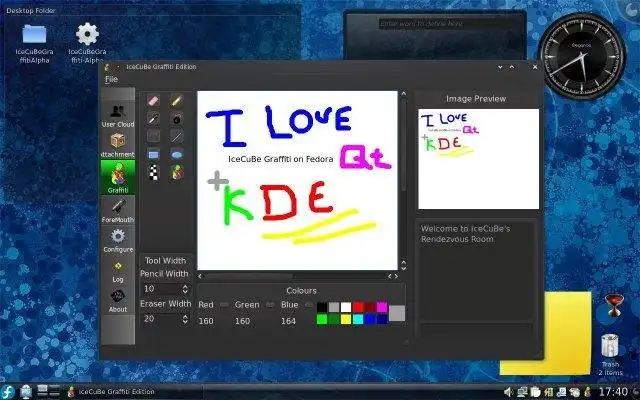The image size is (640, 400).
Task: Select the Brush tool icon
Action: (x=153, y=119)
